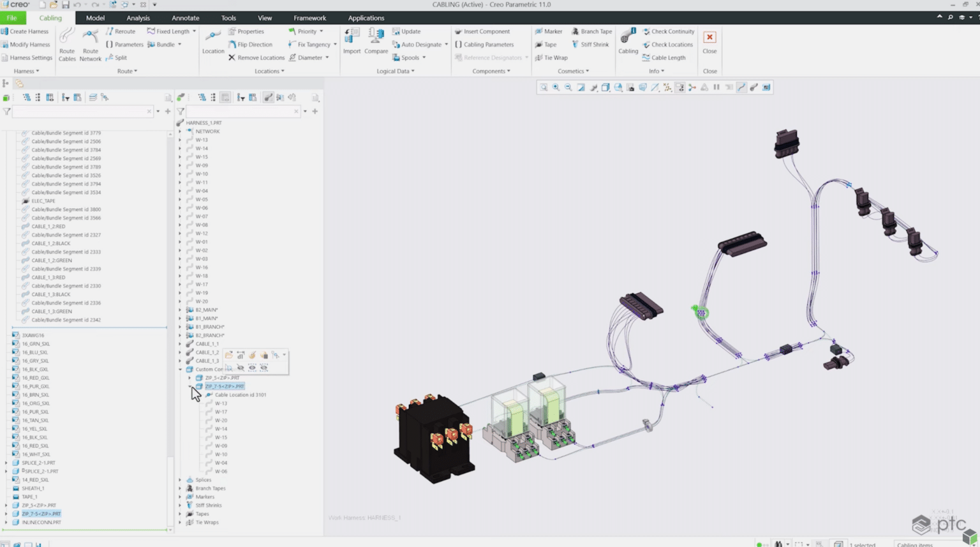This screenshot has height=547, width=980.
Task: Open the Fixed Length dropdown arrow
Action: tap(195, 31)
